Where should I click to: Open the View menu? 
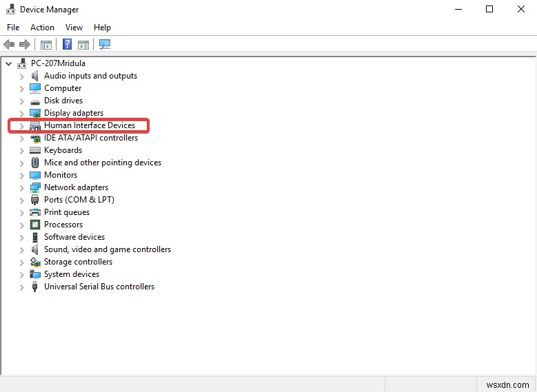(x=74, y=28)
